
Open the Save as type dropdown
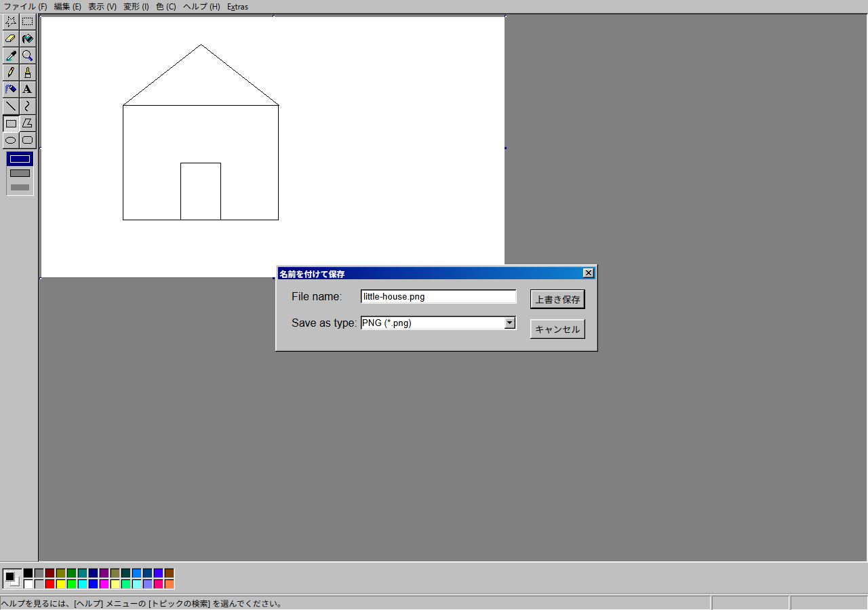[x=510, y=323]
